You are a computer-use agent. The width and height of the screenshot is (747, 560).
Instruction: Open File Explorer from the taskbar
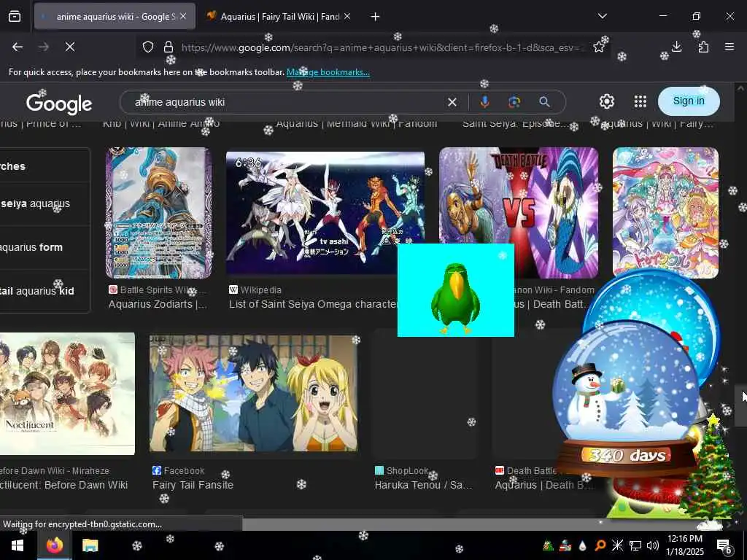coord(90,545)
